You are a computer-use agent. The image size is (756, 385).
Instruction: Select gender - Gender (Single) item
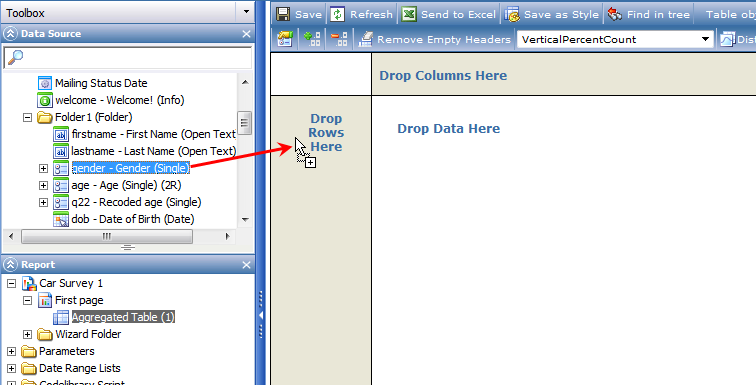click(131, 168)
